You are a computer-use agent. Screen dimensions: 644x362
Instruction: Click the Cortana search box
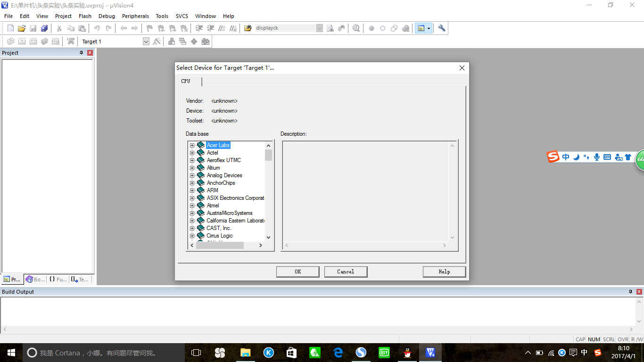point(103,353)
